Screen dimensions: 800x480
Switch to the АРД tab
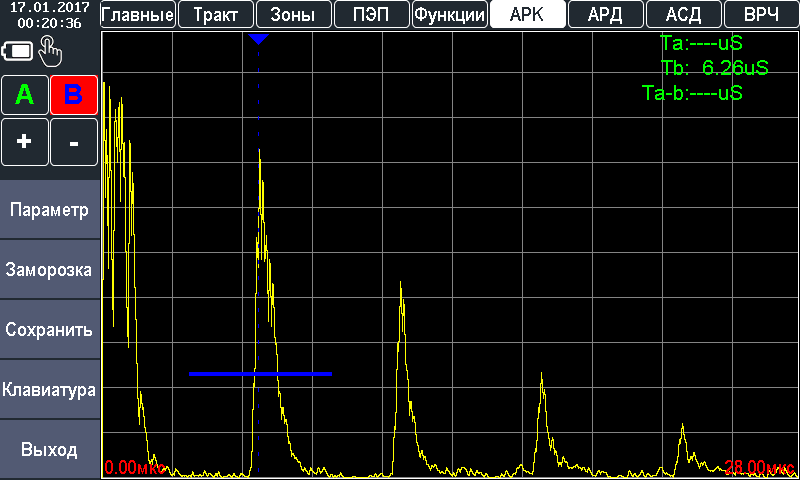click(x=605, y=14)
